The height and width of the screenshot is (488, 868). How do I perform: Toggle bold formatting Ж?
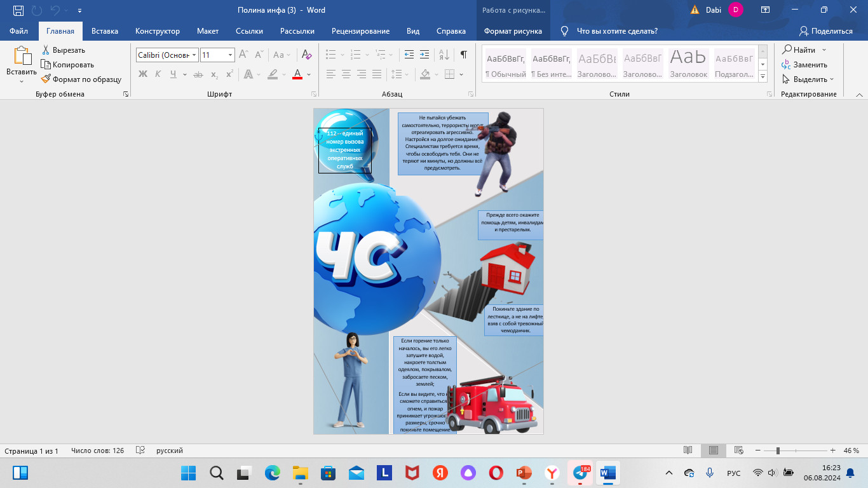tap(143, 74)
